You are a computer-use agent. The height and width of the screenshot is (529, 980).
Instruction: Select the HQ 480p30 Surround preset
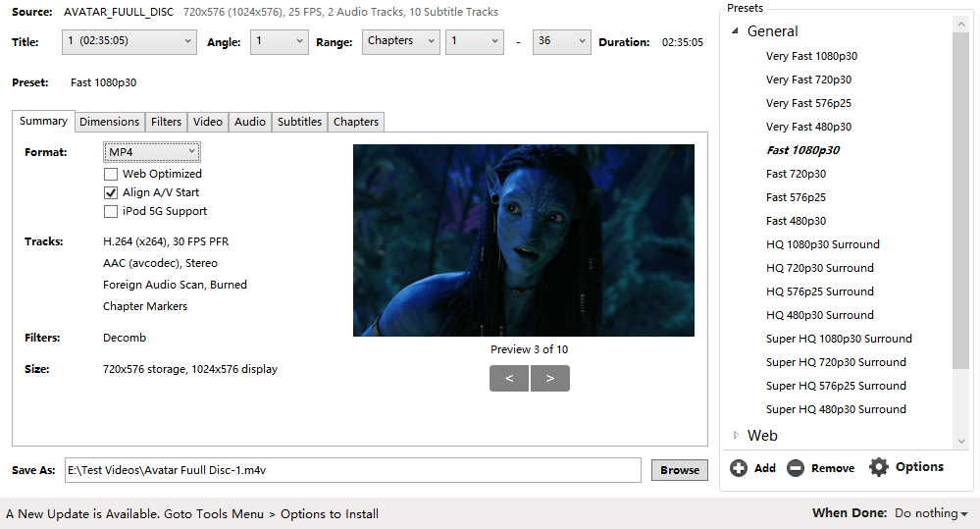click(x=820, y=316)
